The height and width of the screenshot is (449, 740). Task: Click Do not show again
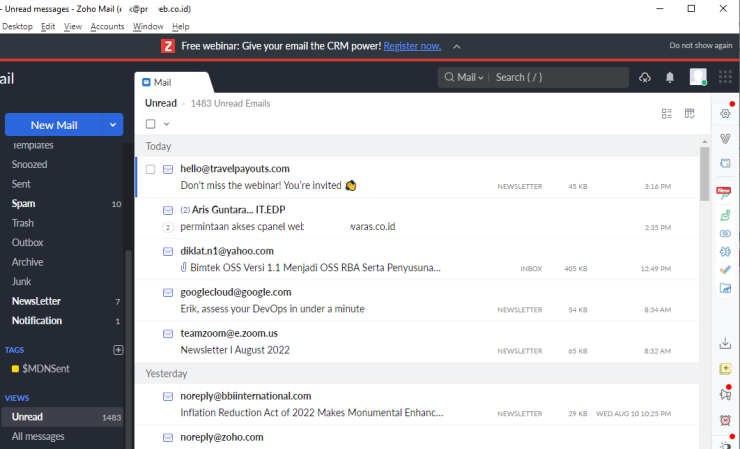pos(700,45)
